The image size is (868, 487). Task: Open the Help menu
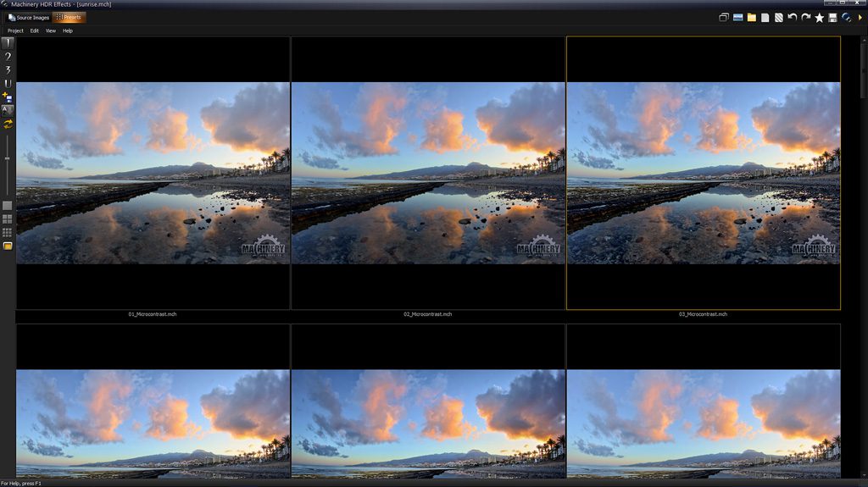click(68, 30)
